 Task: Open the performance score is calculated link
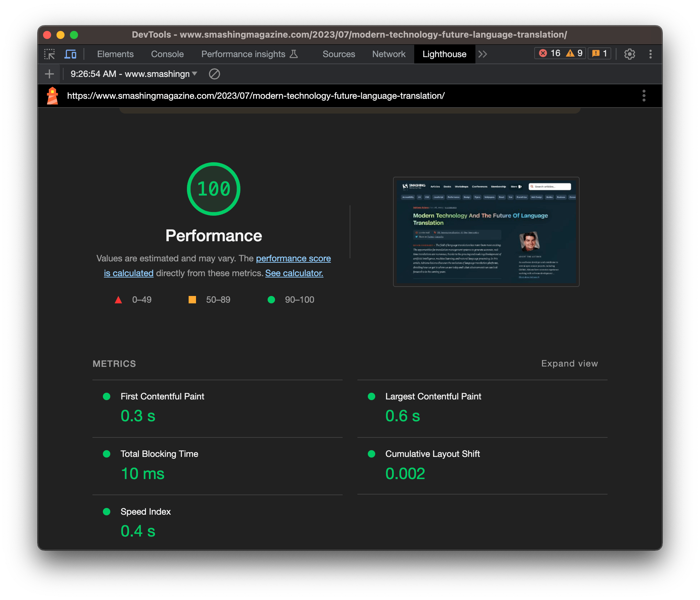[293, 258]
